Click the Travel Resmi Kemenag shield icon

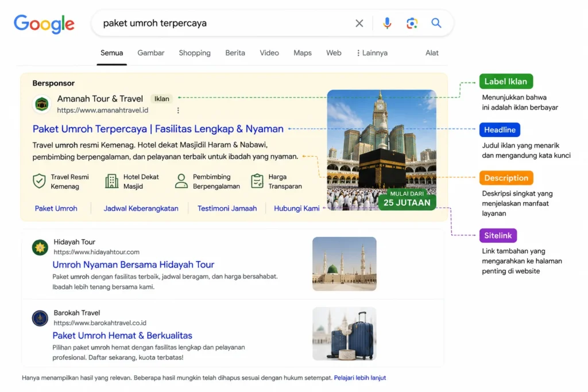coord(39,181)
